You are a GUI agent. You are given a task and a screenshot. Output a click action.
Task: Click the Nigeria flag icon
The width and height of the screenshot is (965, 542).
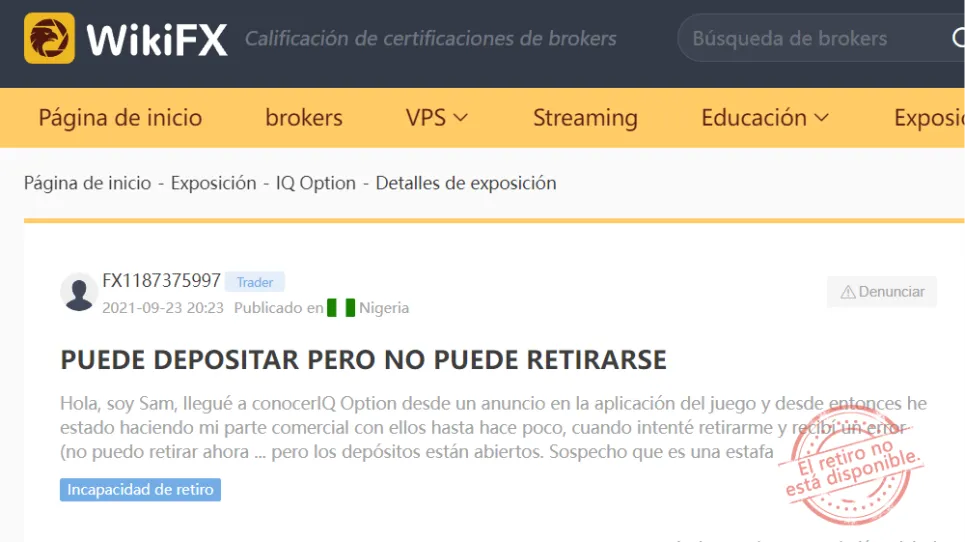[x=341, y=308]
